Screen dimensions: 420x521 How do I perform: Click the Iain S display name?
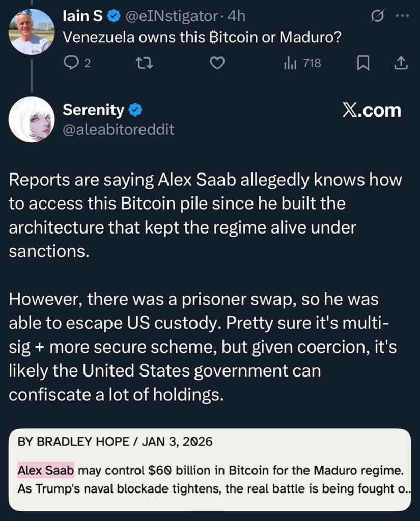point(82,17)
